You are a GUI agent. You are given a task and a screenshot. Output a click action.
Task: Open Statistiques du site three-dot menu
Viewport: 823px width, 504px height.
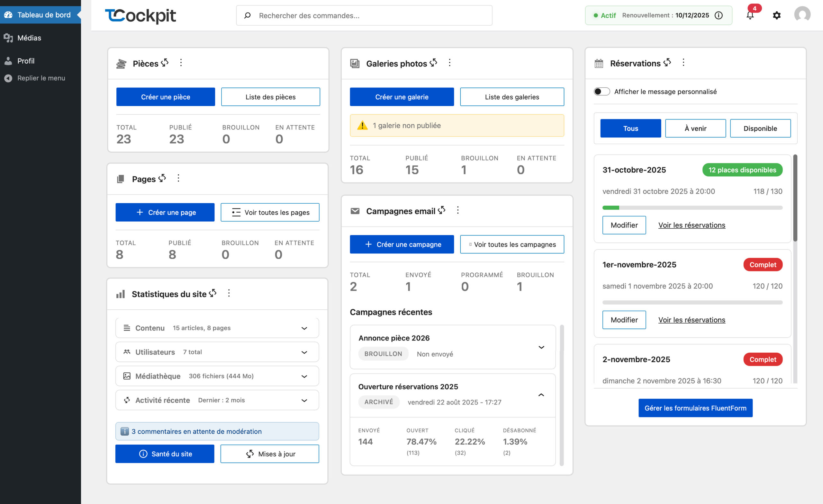(229, 293)
